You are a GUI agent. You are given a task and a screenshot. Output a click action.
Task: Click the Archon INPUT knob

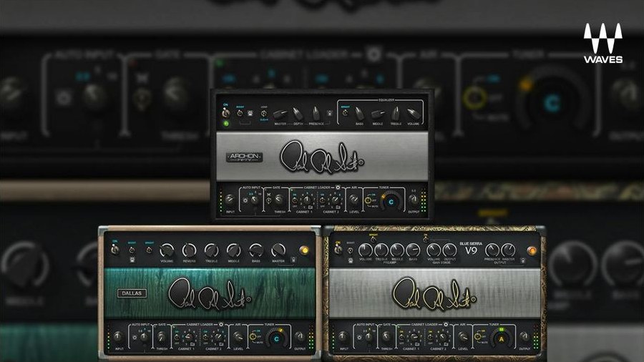pyautogui.click(x=230, y=199)
